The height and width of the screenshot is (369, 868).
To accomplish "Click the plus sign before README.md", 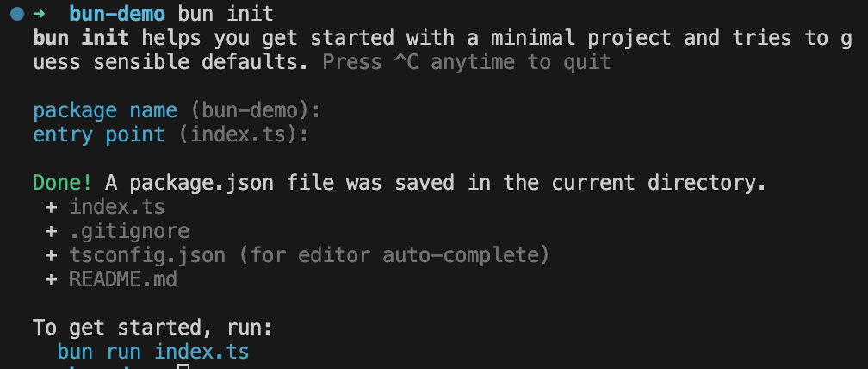I will pos(52,280).
